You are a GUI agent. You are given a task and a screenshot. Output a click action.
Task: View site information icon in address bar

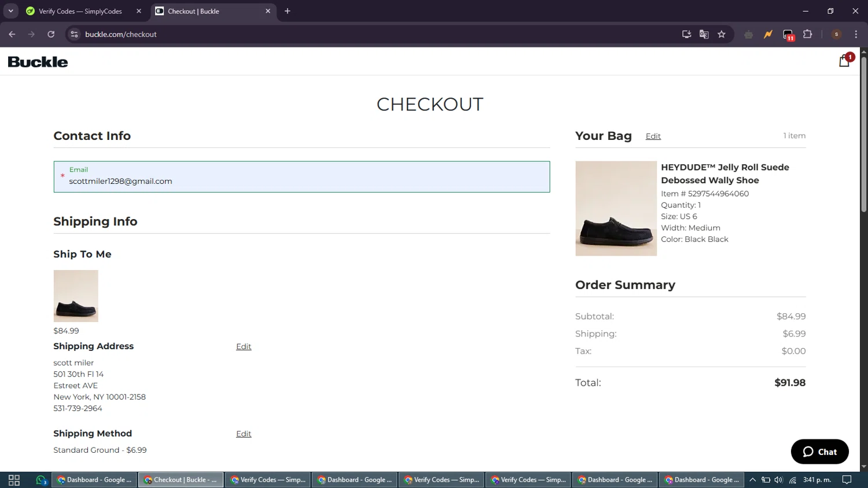click(74, 34)
